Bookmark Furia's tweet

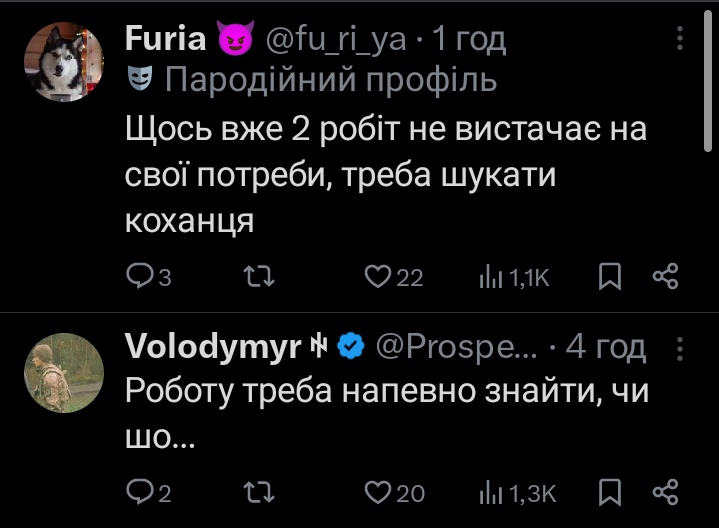point(609,277)
